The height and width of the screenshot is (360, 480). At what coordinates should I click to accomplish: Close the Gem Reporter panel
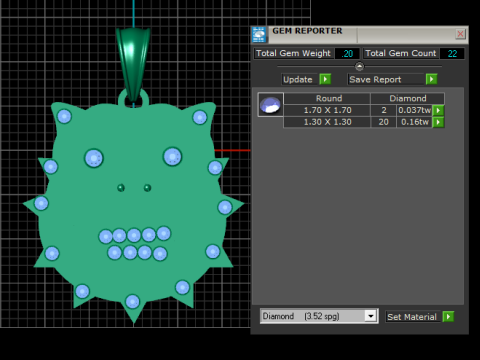click(x=460, y=34)
